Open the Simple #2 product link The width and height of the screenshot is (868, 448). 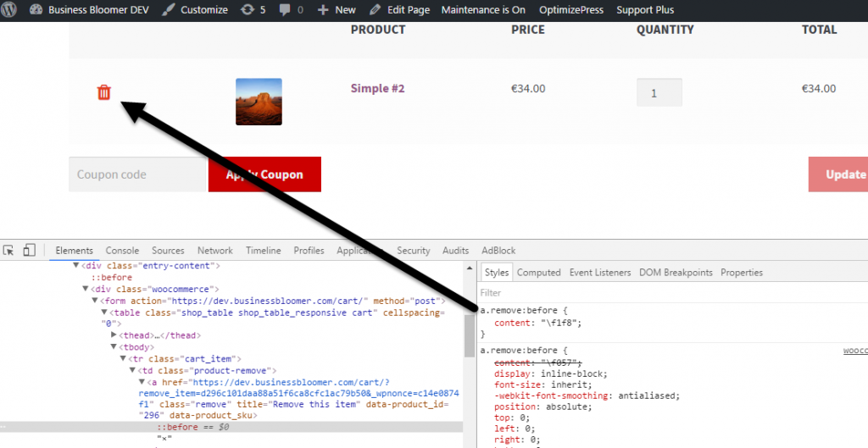click(x=377, y=88)
